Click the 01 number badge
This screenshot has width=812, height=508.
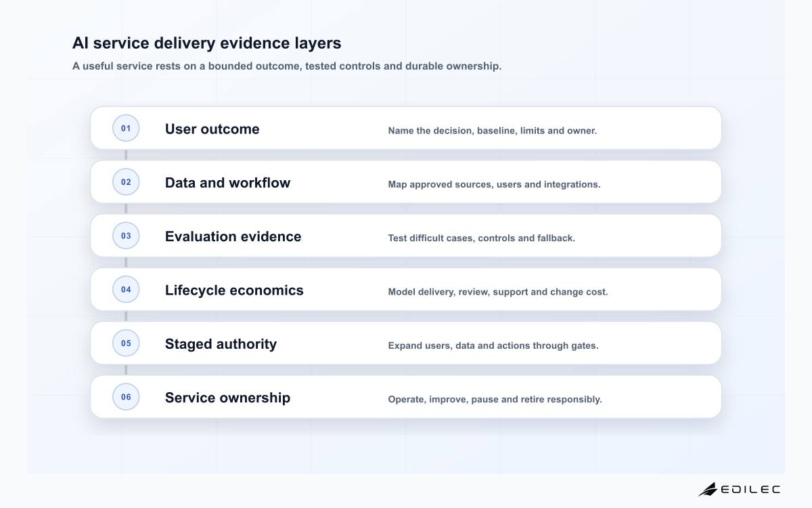coord(126,128)
